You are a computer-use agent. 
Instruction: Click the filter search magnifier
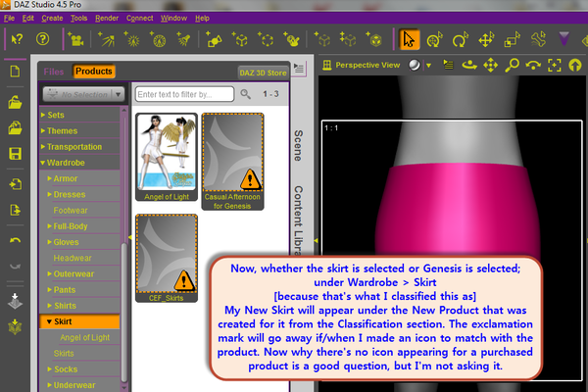(x=245, y=94)
